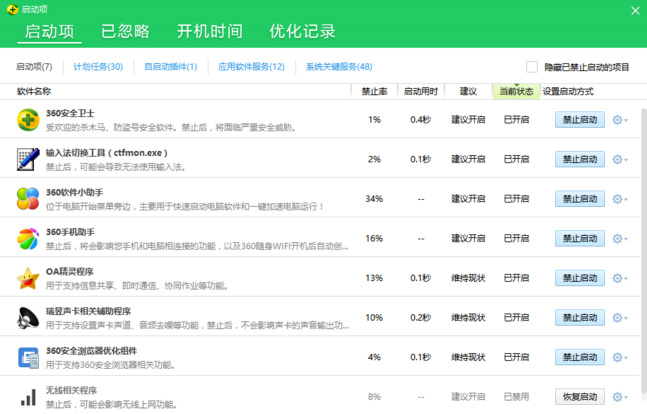Open gear dropdown for OA精灵程序 row

(x=620, y=278)
